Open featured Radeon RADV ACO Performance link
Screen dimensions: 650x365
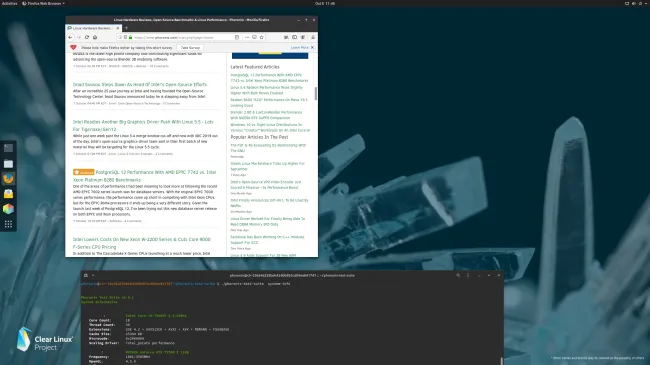point(269,102)
